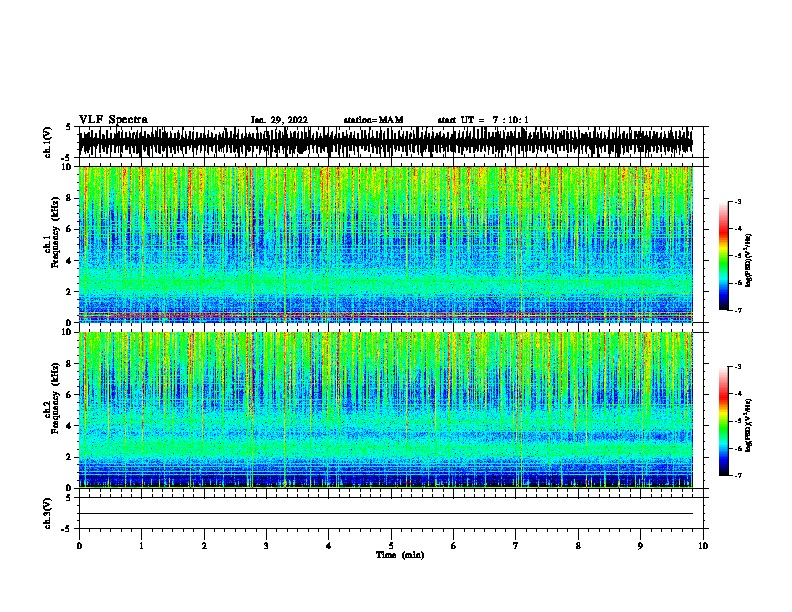Click the ch.1 color scale "log(PSD)" units label
This screenshot has width=792, height=612.
pyautogui.click(x=749, y=261)
